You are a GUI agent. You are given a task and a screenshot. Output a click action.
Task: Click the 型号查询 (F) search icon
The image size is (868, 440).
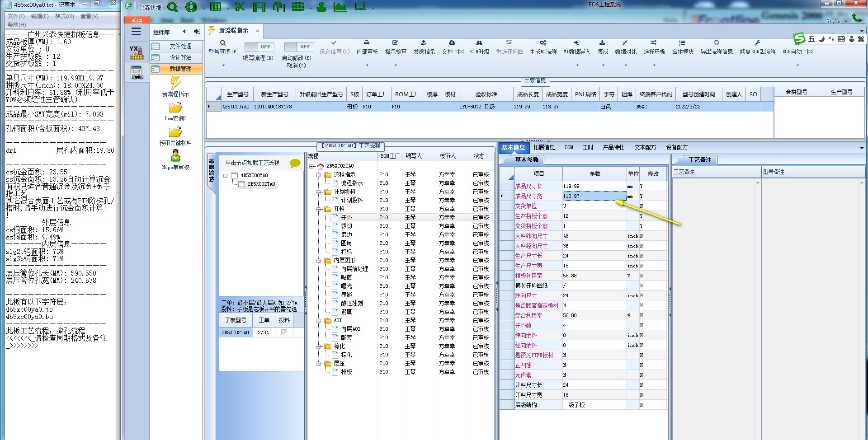(x=223, y=43)
